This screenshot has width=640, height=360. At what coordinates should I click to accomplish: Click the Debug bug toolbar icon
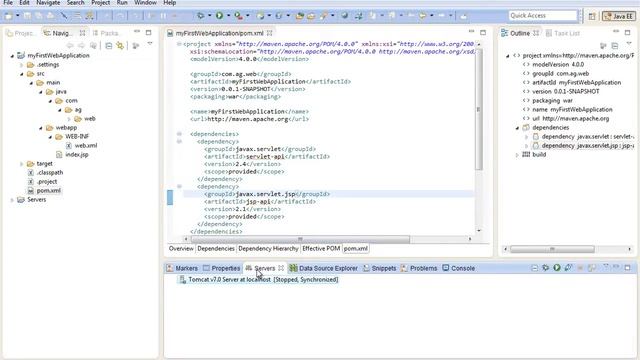[200, 16]
